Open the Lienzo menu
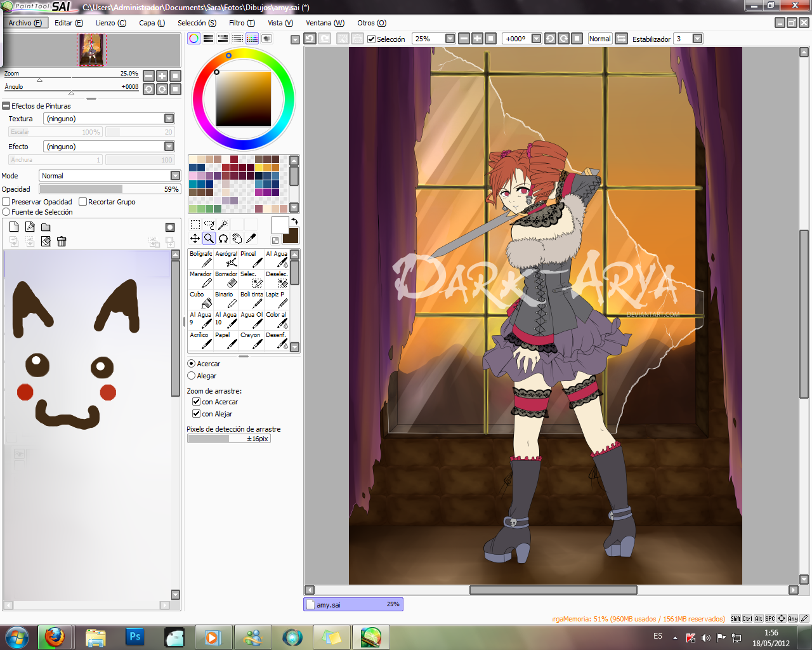812x650 pixels. (x=111, y=23)
